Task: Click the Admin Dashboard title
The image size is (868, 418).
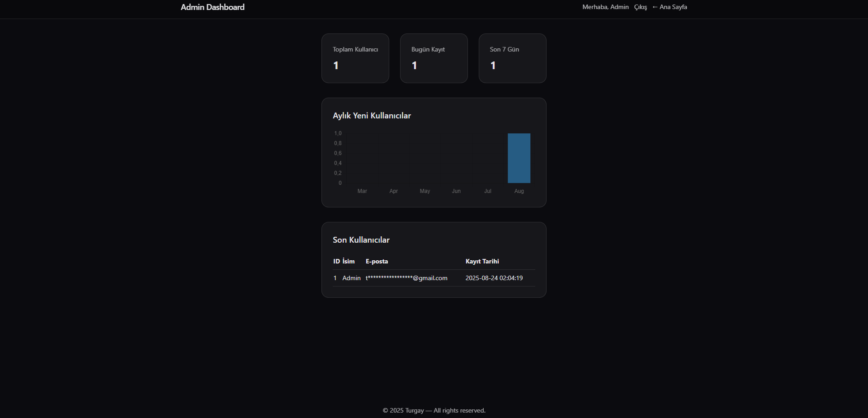Action: coord(212,7)
